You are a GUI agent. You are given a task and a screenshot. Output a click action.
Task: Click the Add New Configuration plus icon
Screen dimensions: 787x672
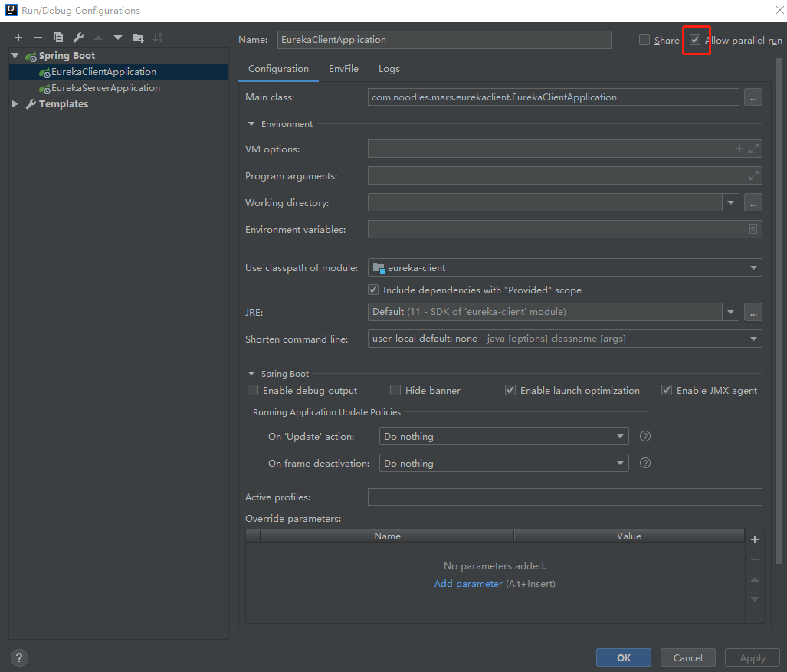tap(18, 38)
